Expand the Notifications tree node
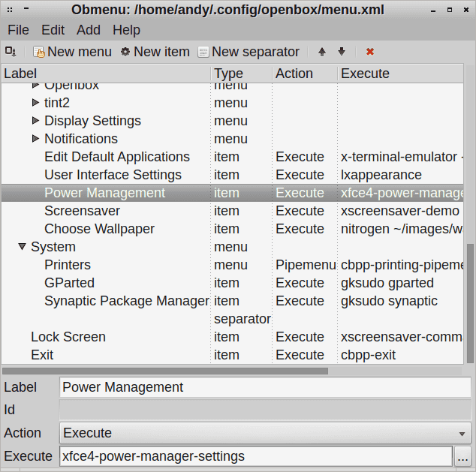Screen dimensions: 476x472 (35, 139)
